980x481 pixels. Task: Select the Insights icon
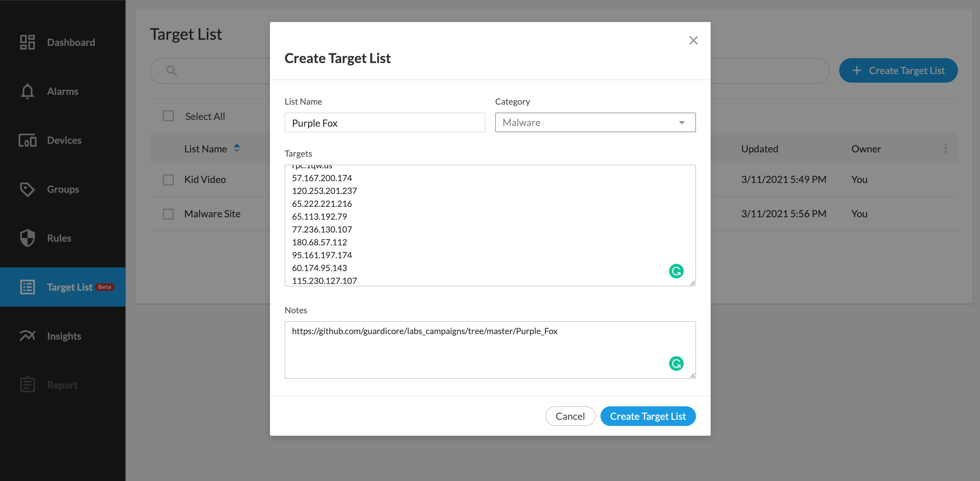pyautogui.click(x=27, y=336)
